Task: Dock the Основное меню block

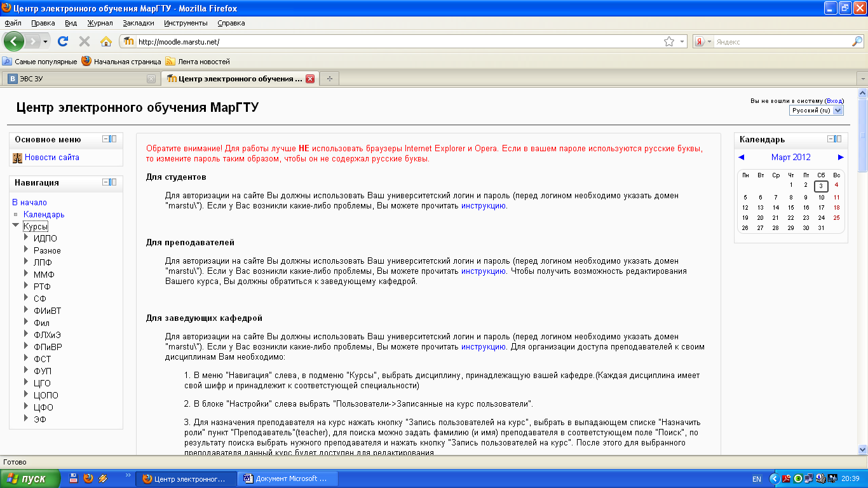Action: coord(113,139)
